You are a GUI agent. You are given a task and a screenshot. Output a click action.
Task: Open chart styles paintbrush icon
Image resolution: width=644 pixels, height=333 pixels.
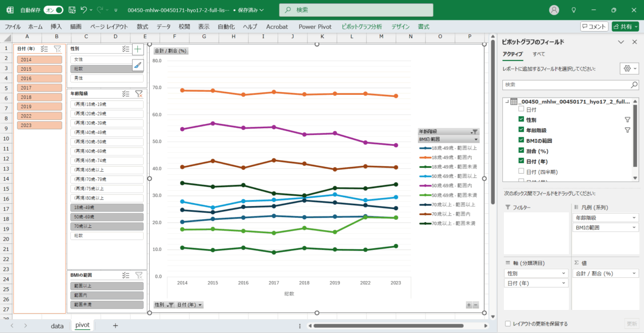138,65
